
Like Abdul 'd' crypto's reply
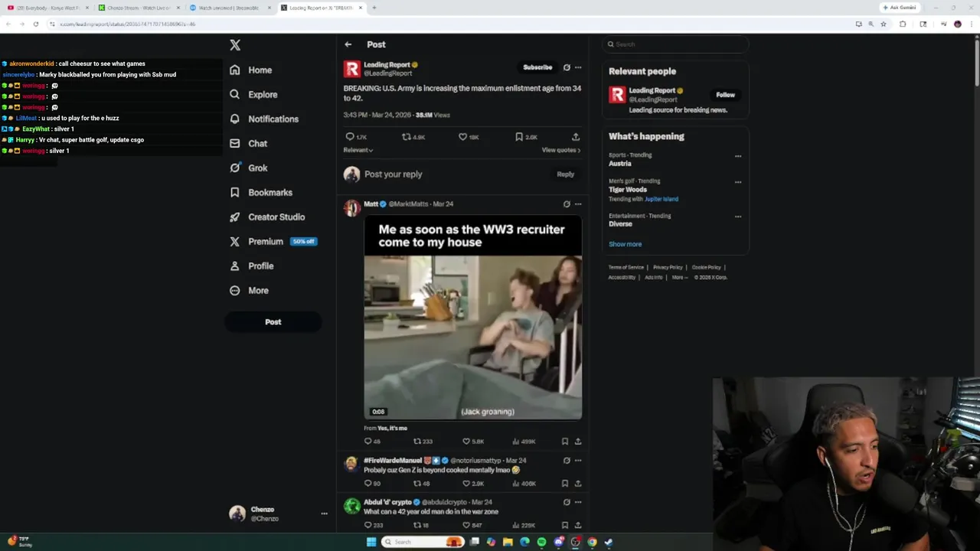tap(466, 525)
